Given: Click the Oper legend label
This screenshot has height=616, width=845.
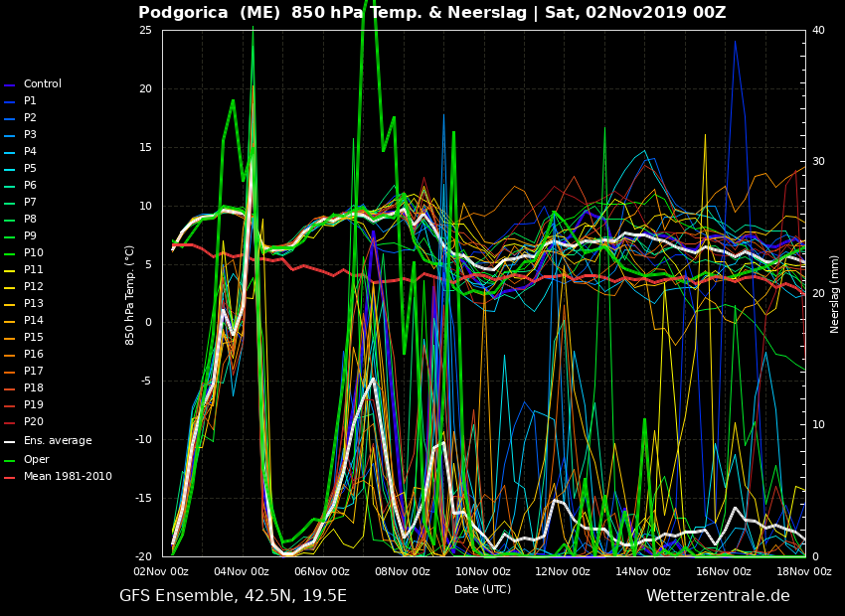Looking at the screenshot, I should coord(36,459).
